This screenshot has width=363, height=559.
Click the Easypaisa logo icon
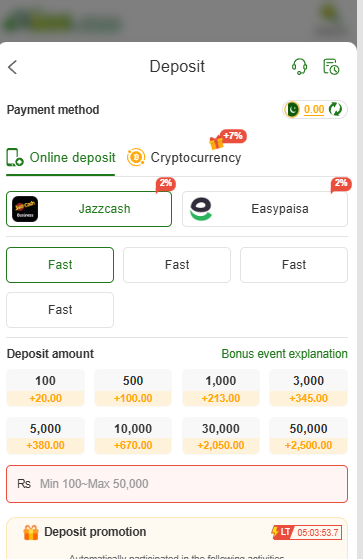click(x=201, y=209)
